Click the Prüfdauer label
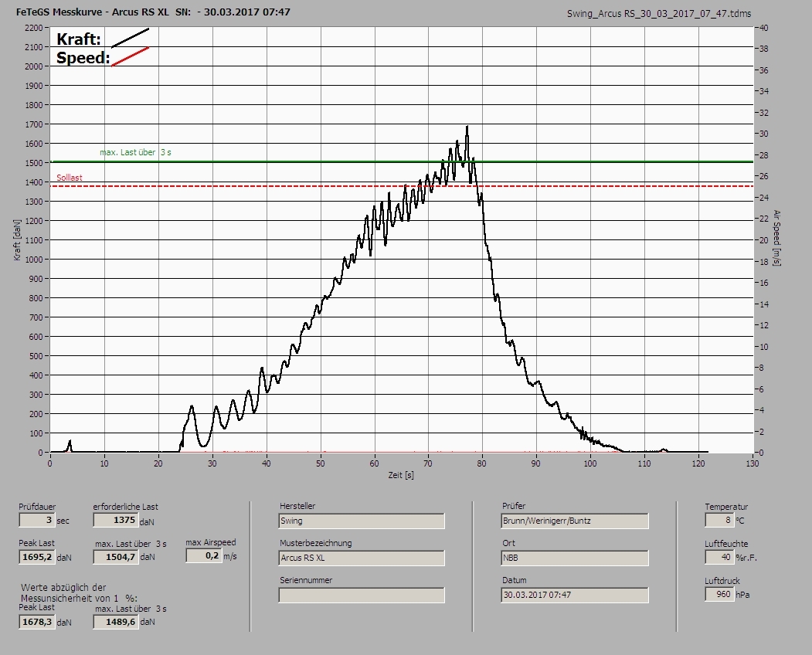 tap(37, 507)
